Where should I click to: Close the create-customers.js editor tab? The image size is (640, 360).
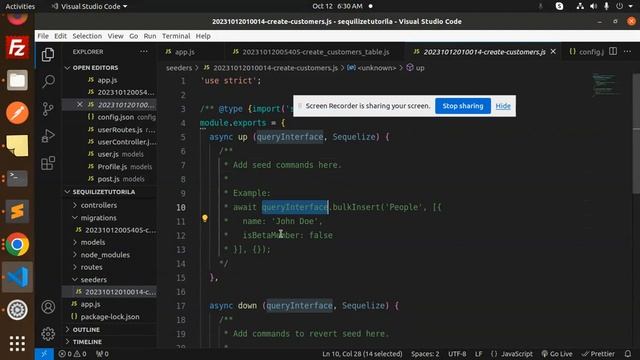point(553,51)
